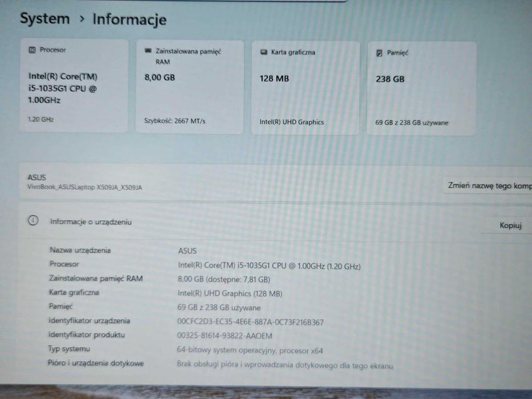Click the Informacje breadcrumb heading

129,19
